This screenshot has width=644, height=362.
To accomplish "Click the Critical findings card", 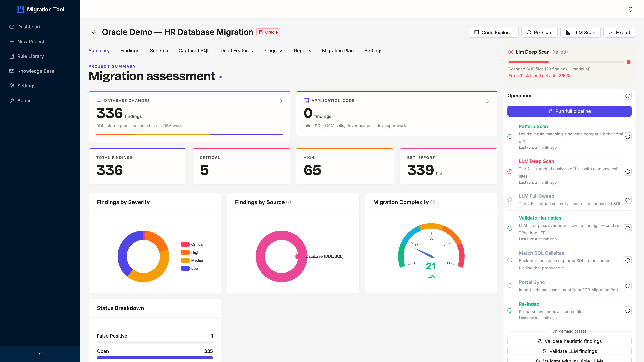I will [x=241, y=166].
